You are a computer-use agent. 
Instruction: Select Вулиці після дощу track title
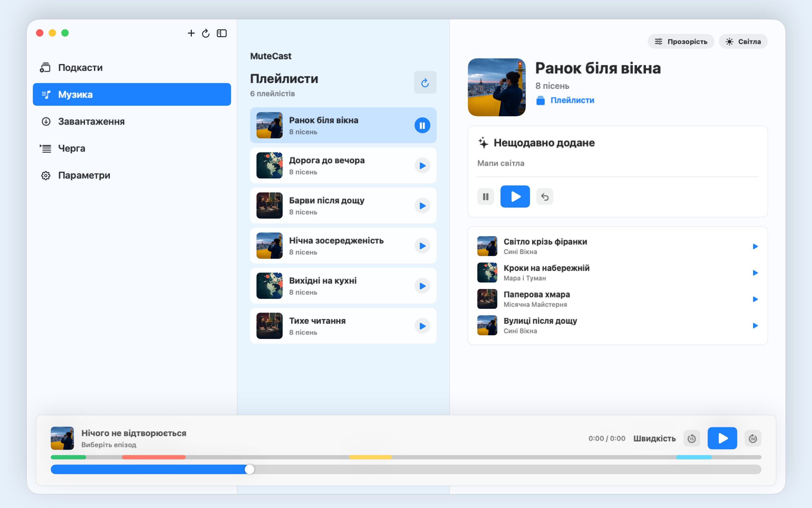540,321
